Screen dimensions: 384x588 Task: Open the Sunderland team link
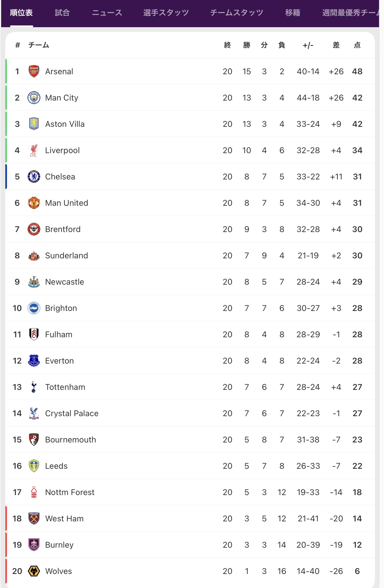click(66, 255)
